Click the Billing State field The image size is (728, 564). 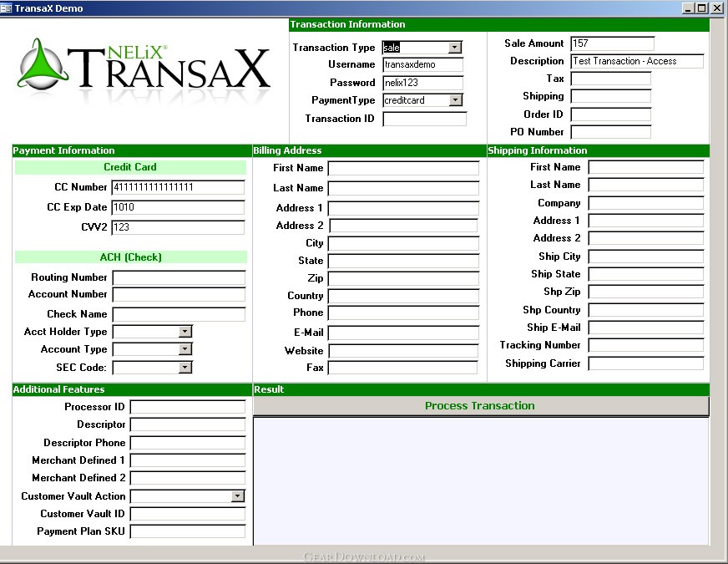tap(403, 261)
